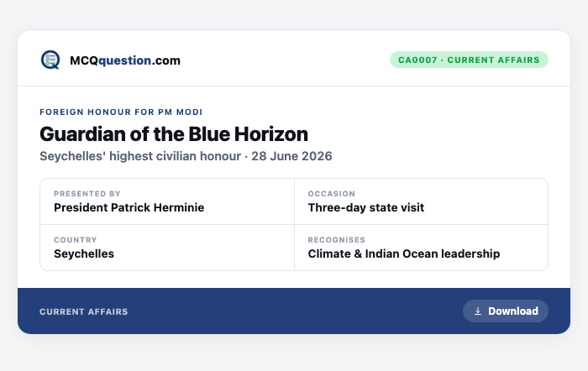Click the Foreign Honour for PM Modi label
This screenshot has width=588, height=371.
click(121, 112)
